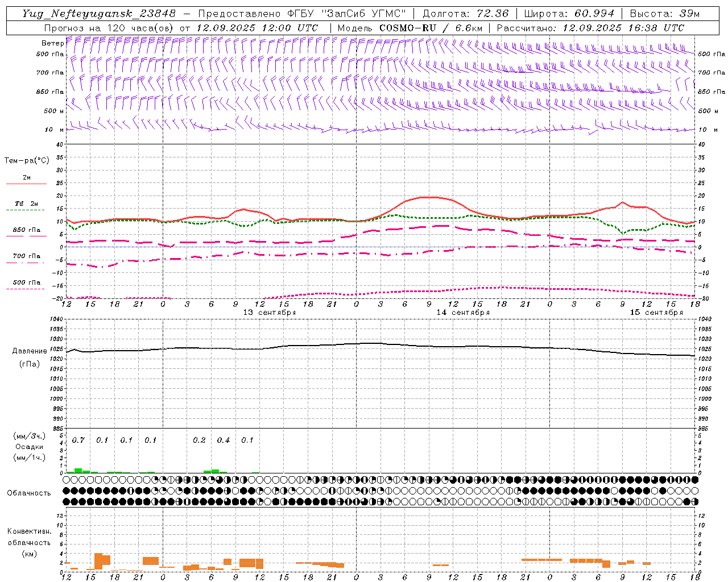The height and width of the screenshot is (582, 728).
Task: Click the 0.4 precipitation amount value
Action: pos(224,440)
